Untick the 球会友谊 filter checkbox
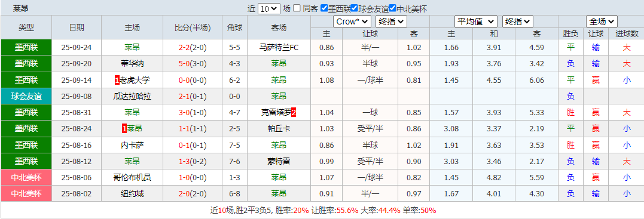Viewport: 644px width, 219px height. click(354, 8)
